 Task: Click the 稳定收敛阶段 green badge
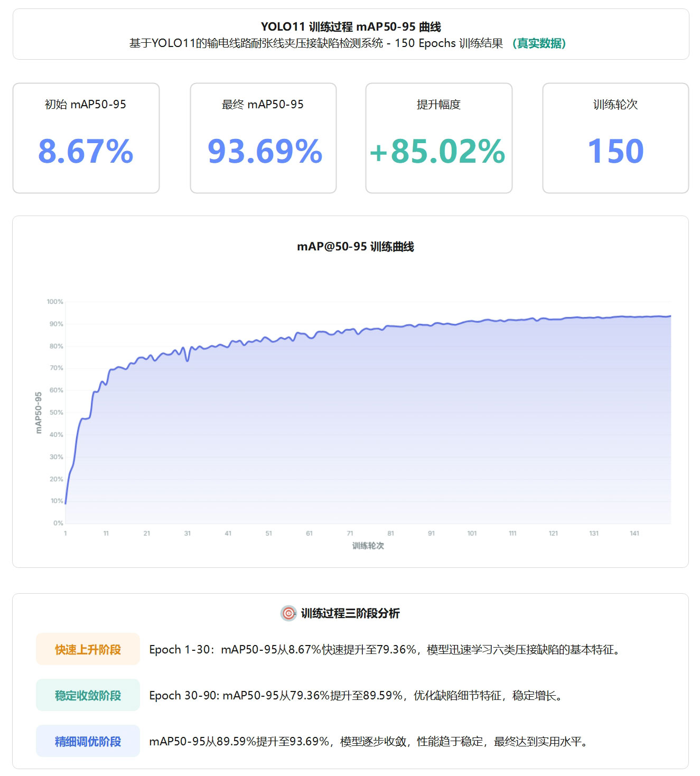[x=88, y=695]
